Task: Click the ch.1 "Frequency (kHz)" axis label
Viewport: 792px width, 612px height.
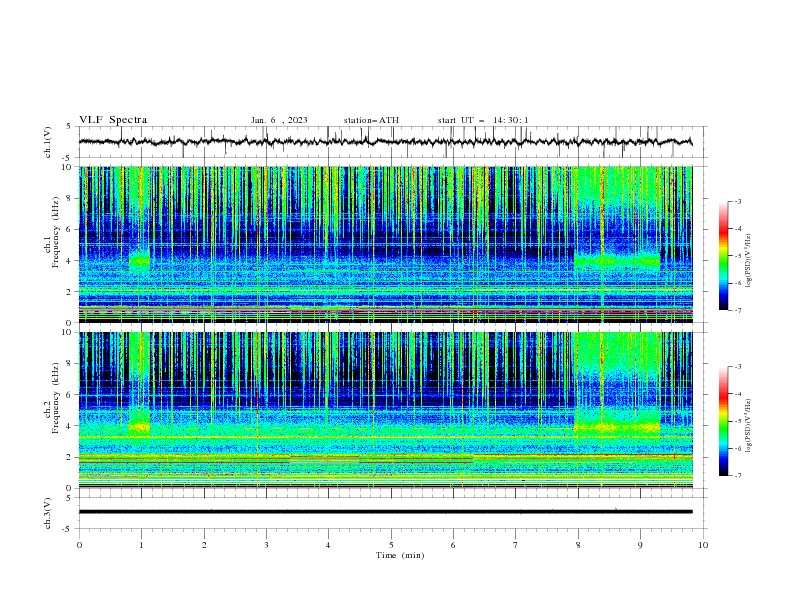Action: [x=56, y=233]
